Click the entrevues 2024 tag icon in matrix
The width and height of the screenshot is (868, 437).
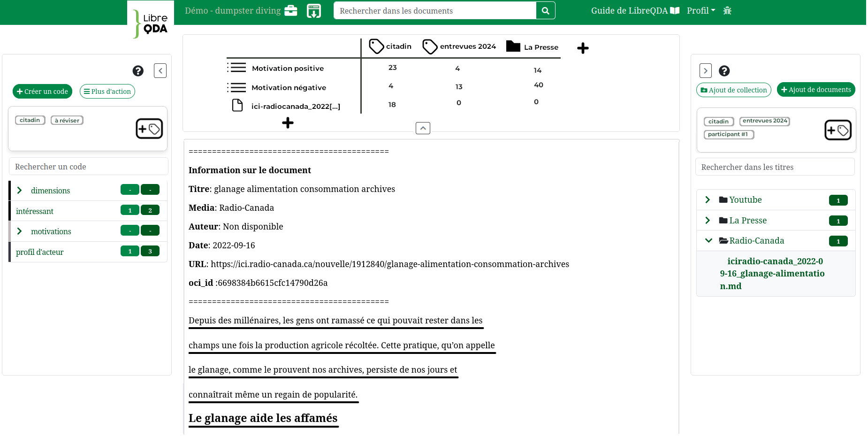tap(430, 46)
